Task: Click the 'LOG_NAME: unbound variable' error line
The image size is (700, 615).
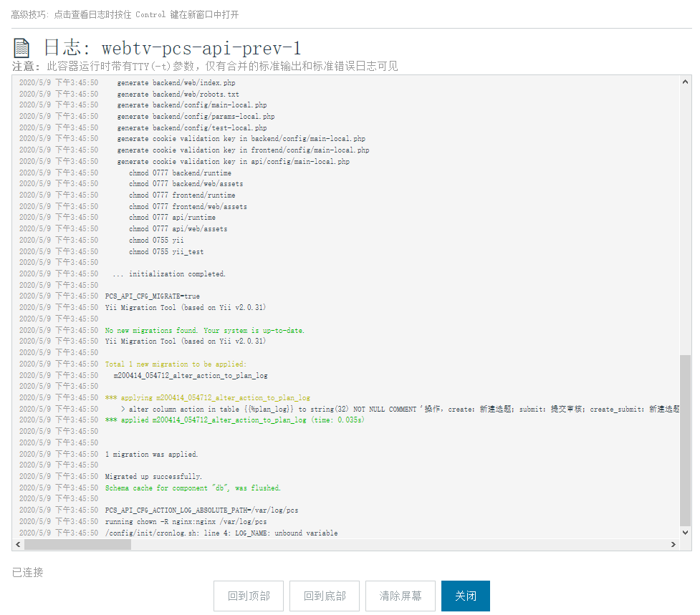Action: tap(221, 533)
